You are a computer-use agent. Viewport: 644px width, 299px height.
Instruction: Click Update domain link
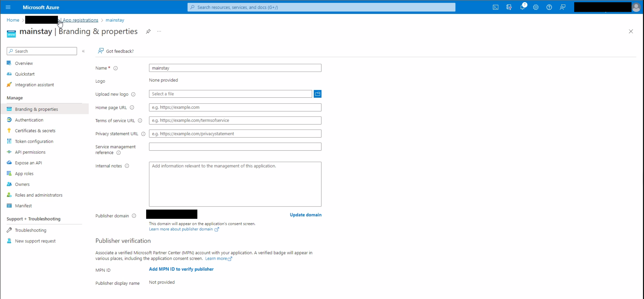pos(306,215)
